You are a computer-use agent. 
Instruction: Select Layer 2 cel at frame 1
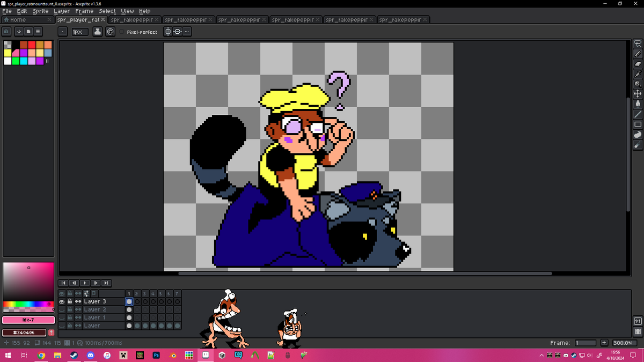[129, 309]
